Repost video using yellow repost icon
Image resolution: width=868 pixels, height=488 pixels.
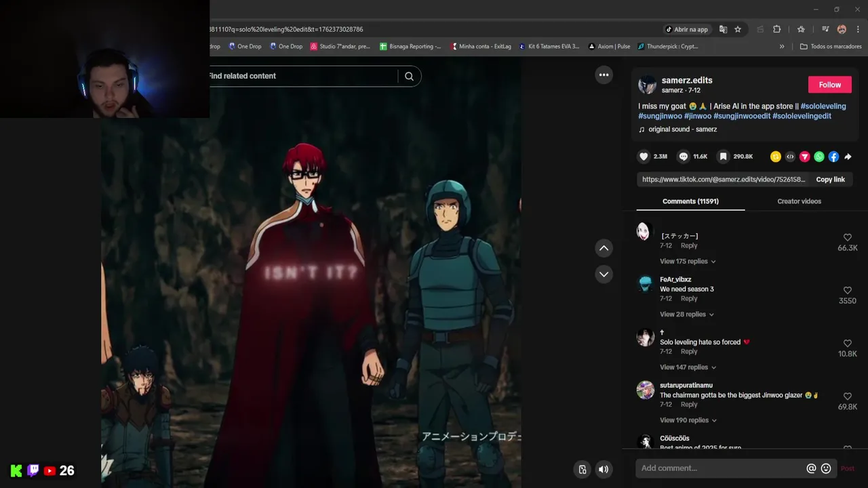[x=776, y=157]
